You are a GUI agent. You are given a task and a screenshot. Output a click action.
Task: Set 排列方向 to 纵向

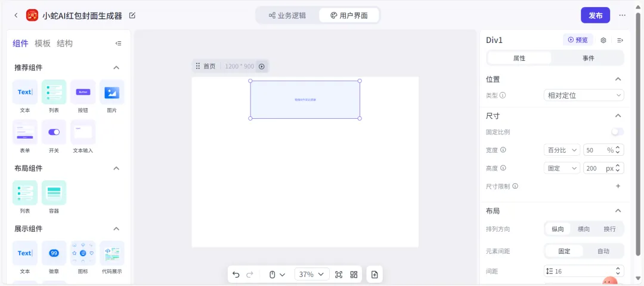[x=558, y=229]
